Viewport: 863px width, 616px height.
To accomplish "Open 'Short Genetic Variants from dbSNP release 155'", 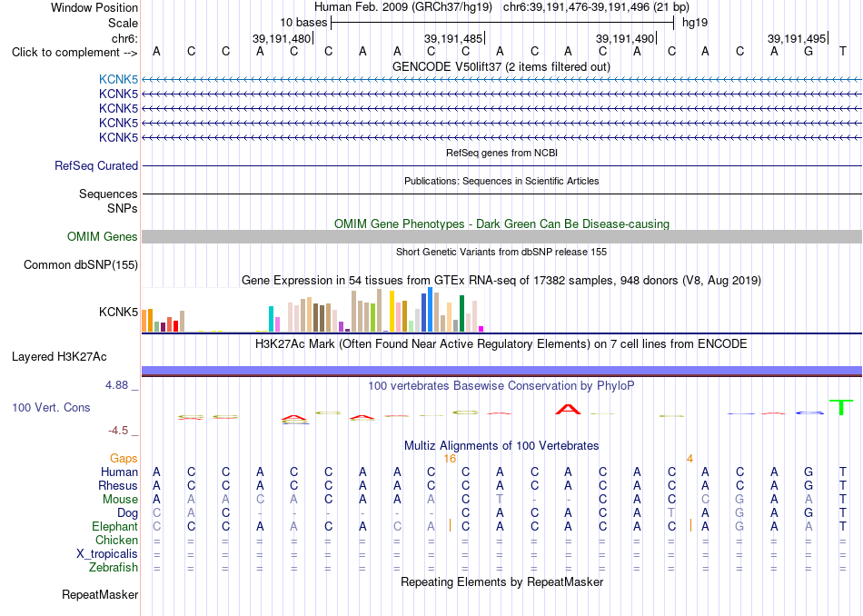I will tap(501, 252).
